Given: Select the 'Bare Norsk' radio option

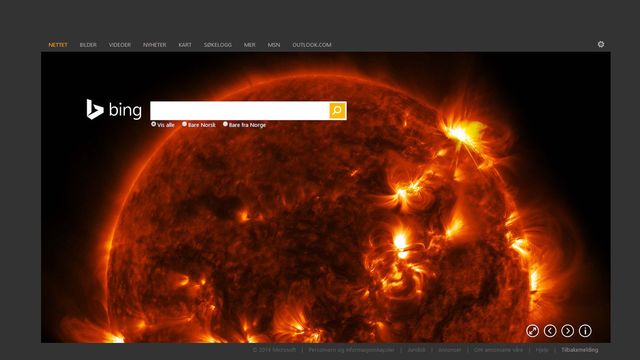Looking at the screenshot, I should (x=184, y=124).
